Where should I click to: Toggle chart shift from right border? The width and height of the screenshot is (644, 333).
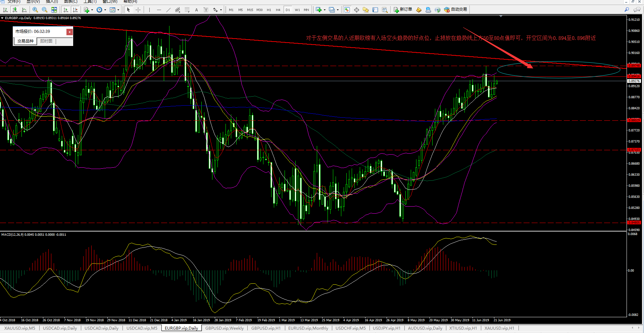[75, 10]
